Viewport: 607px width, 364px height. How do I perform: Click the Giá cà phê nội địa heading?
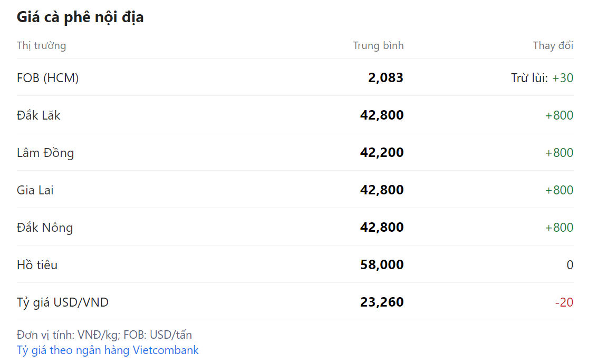coord(80,17)
